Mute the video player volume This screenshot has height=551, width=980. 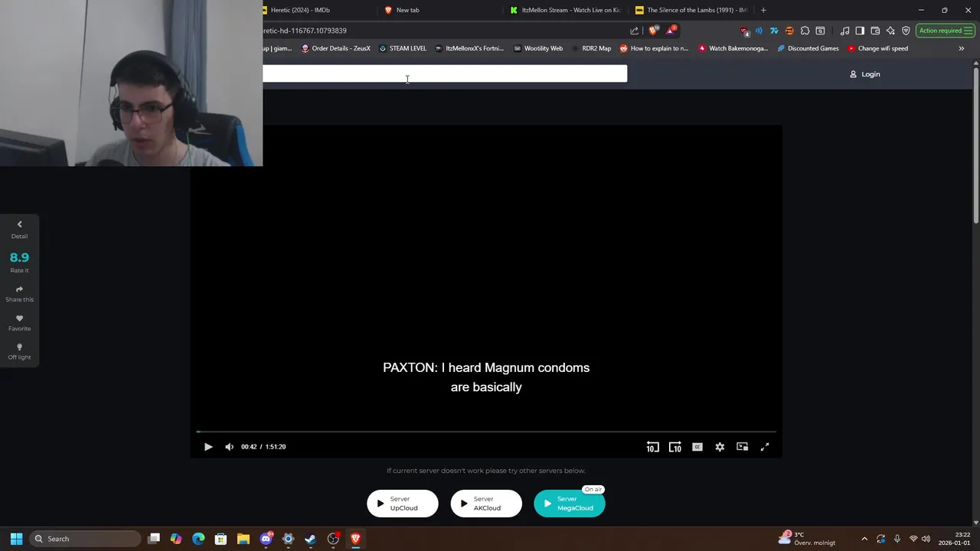pyautogui.click(x=229, y=447)
